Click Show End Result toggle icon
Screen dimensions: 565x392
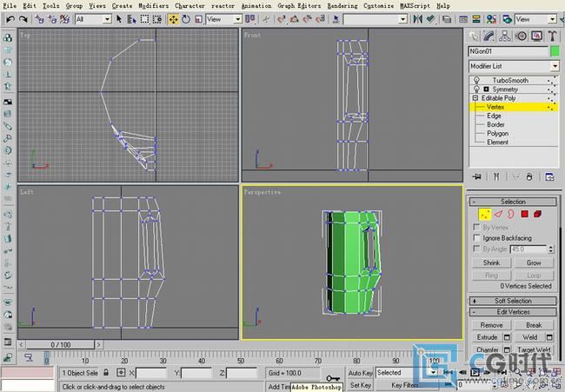496,176
